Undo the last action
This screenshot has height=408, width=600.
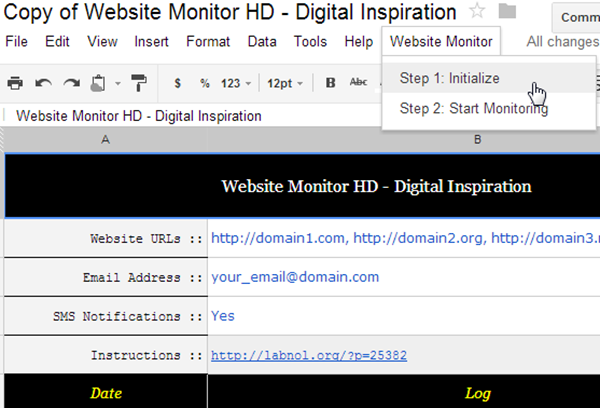43,83
